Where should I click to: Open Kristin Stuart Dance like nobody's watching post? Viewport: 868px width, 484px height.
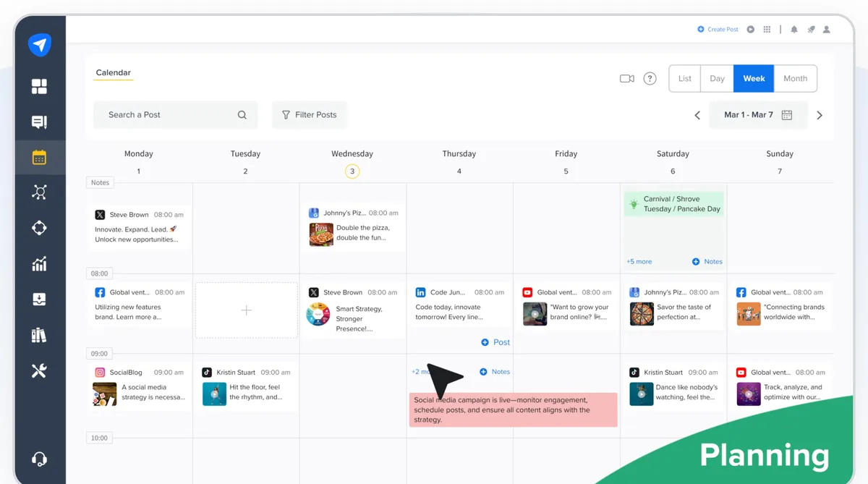(x=673, y=386)
